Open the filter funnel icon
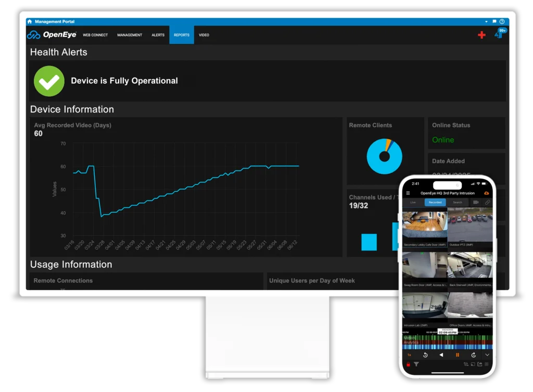The image size is (533, 392). [416, 364]
